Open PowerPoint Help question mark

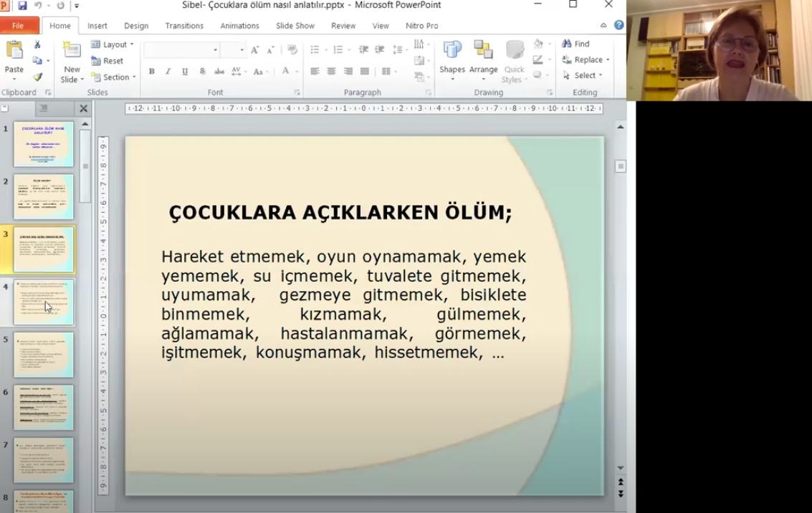tap(618, 25)
